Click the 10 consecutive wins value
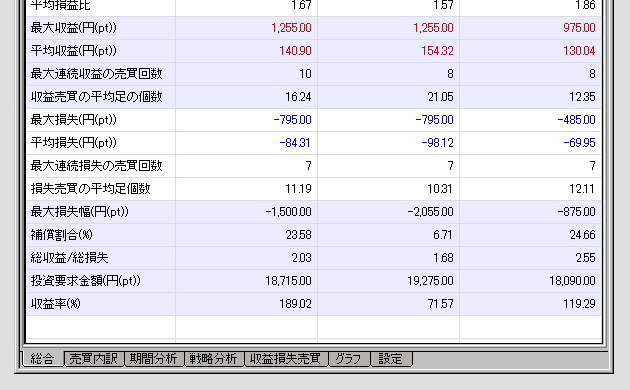 click(305, 74)
